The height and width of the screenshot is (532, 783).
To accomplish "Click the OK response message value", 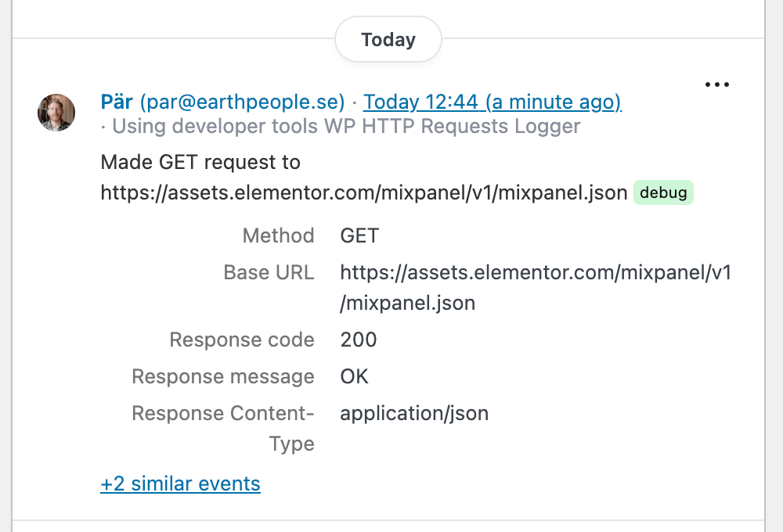I will [x=354, y=376].
